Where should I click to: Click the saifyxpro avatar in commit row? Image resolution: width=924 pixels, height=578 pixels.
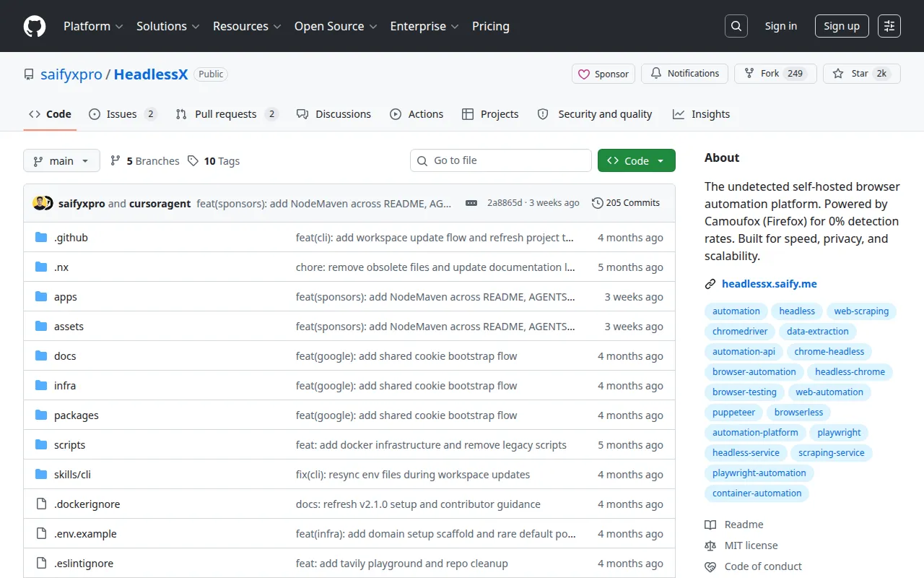[x=39, y=203]
